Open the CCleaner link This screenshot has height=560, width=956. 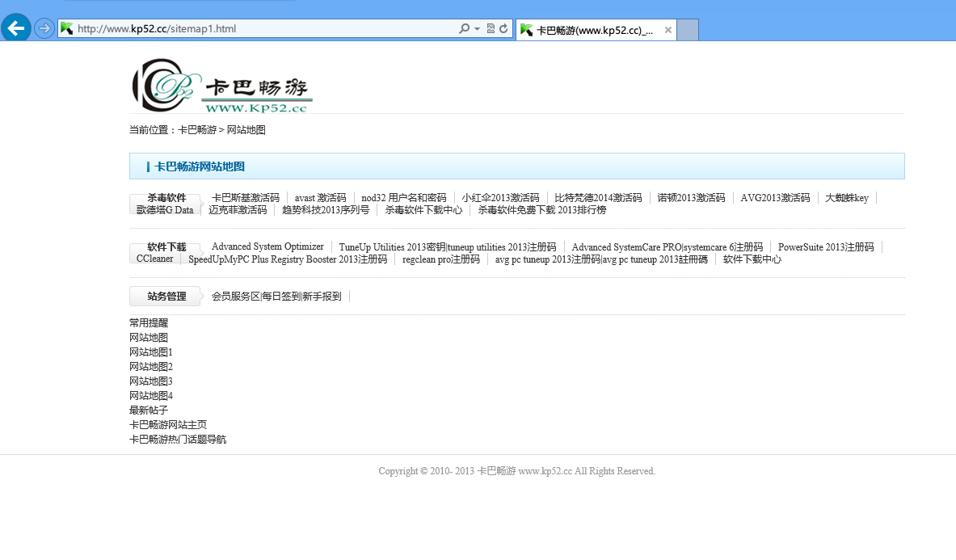pos(154,259)
